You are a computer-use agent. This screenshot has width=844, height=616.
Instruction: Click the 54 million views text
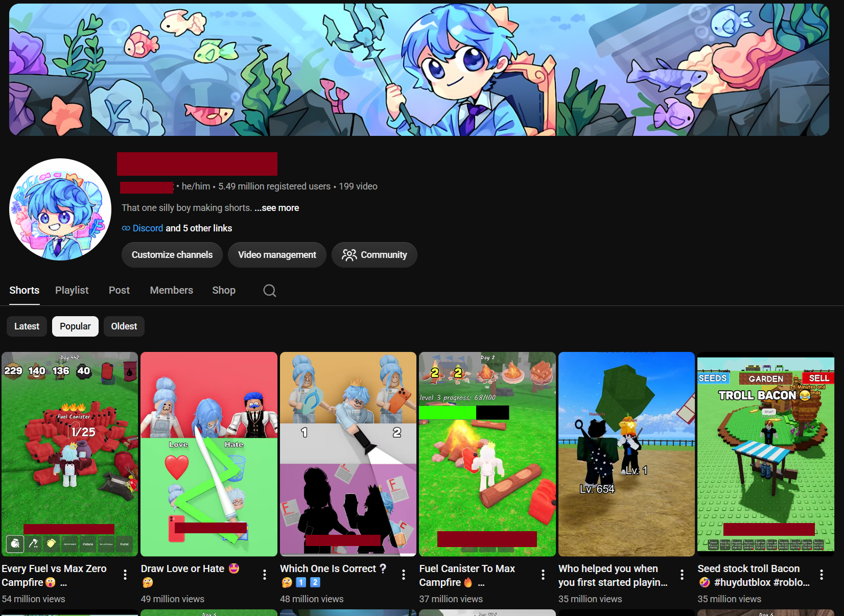point(33,599)
